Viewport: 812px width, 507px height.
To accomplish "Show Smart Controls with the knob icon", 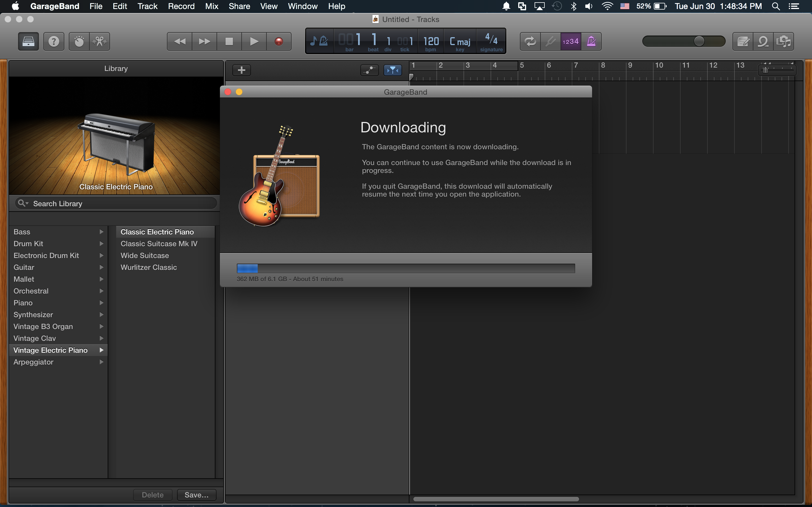I will [79, 42].
